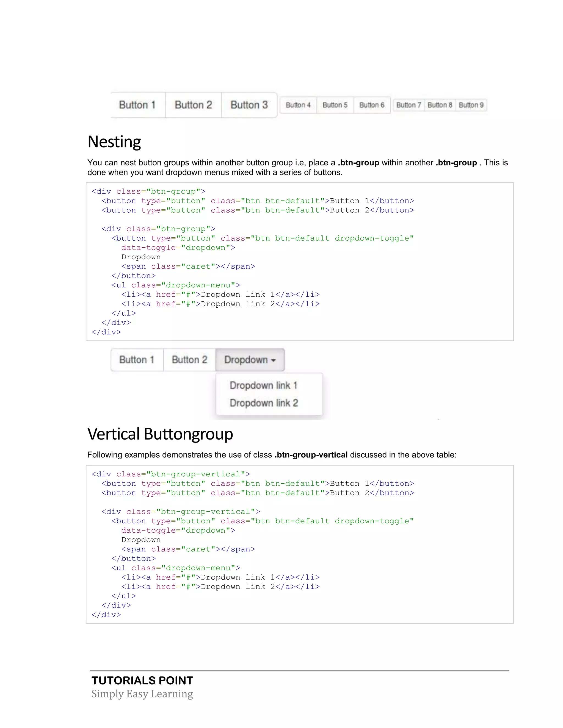Select the medium Button 6

tap(372, 105)
